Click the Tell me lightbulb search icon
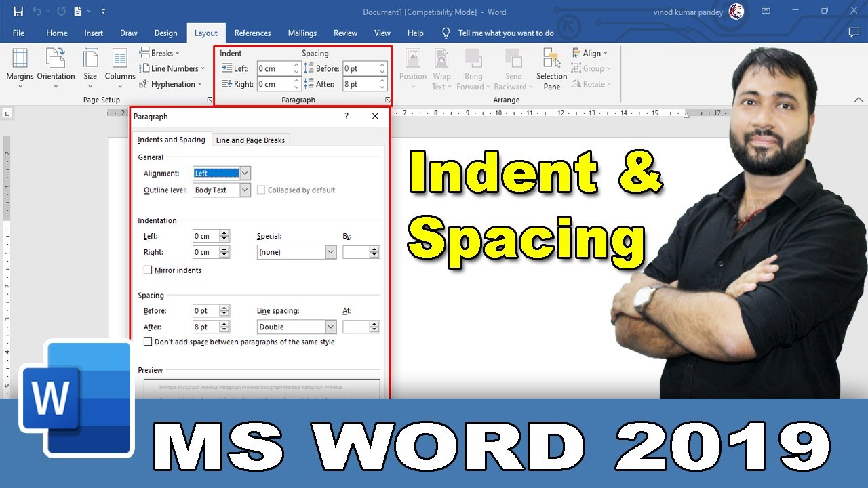868x488 pixels. coord(446,33)
